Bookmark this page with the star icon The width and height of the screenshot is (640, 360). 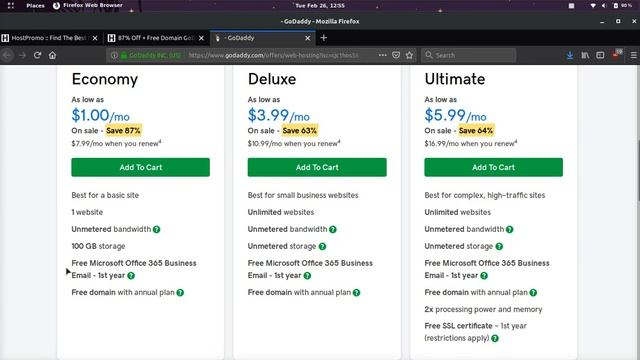click(409, 55)
